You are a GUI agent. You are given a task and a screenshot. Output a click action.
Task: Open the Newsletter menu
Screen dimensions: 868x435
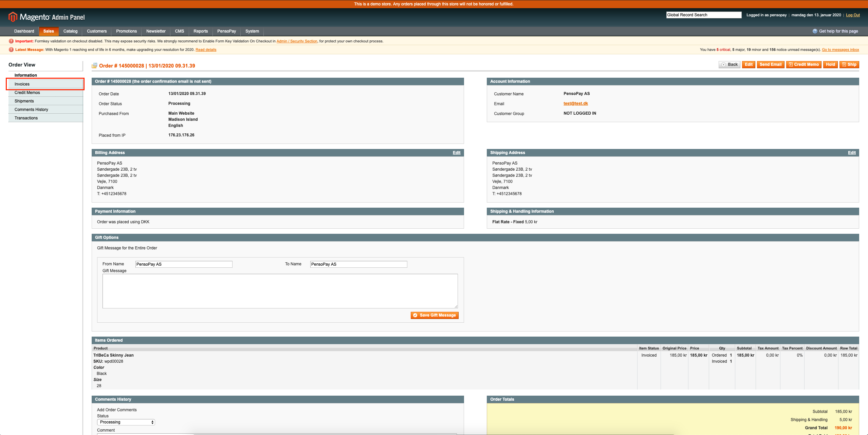click(156, 31)
